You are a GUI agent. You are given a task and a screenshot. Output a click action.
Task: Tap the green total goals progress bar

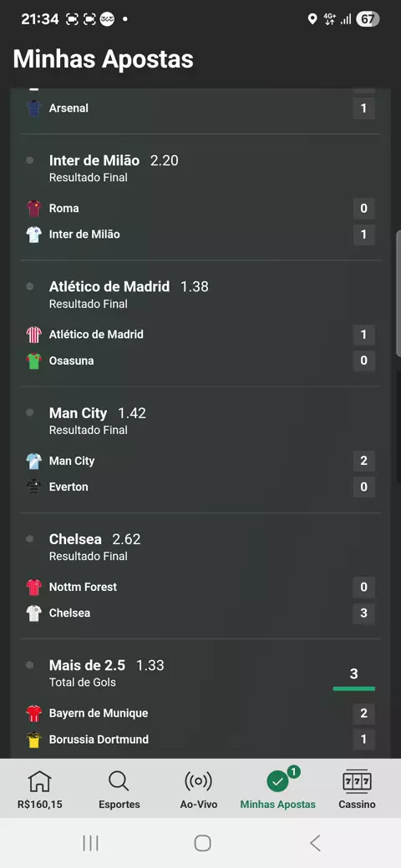[354, 689]
